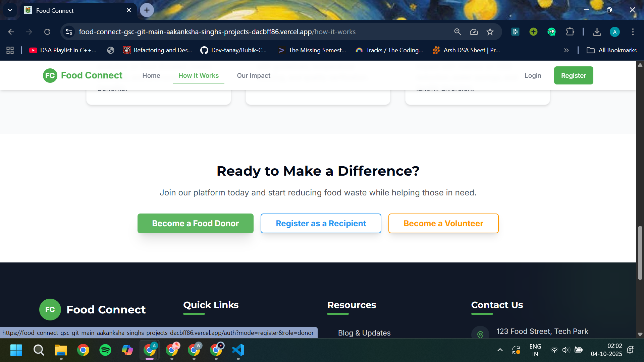644x362 pixels.
Task: Expand the tab search dropdown arrow
Action: coord(10,10)
